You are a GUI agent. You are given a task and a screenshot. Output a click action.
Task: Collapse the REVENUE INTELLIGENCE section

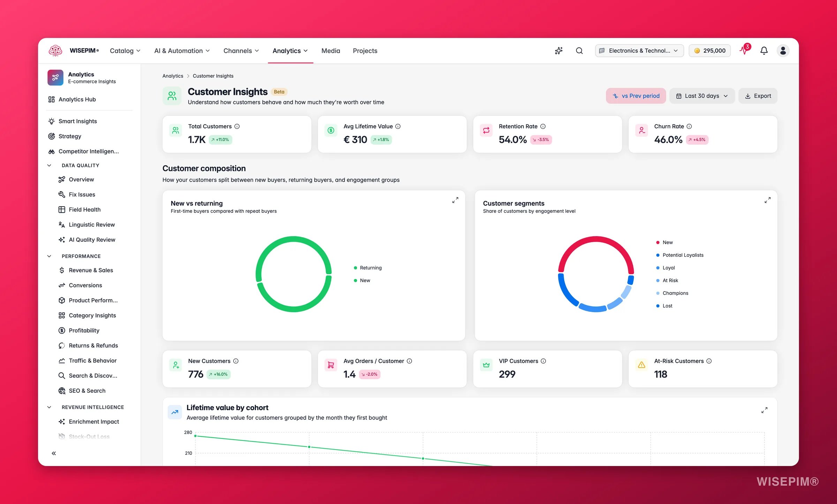(x=49, y=407)
